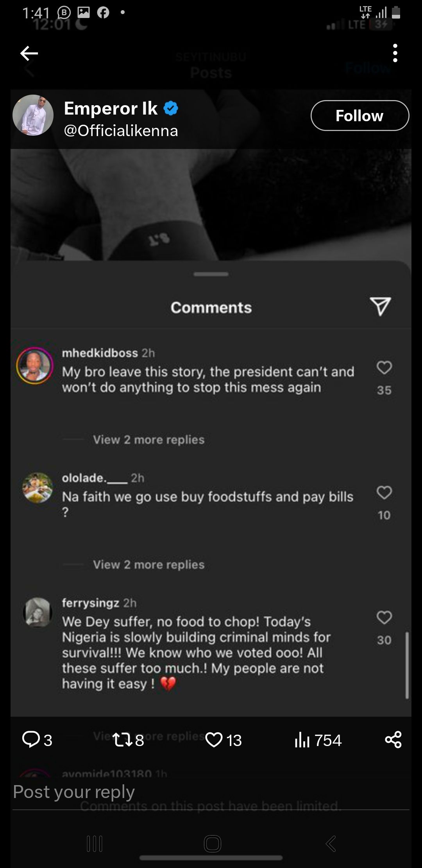
Task: Tap the repost arrows icon
Action: (122, 740)
